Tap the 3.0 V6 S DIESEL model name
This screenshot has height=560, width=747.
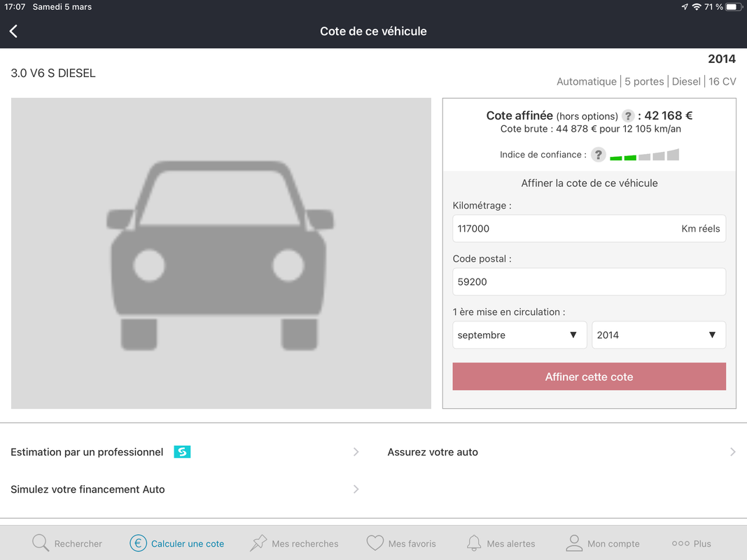53,73
